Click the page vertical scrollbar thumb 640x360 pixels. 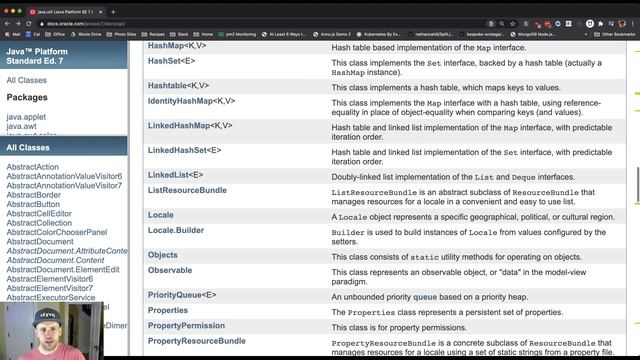coord(638,184)
